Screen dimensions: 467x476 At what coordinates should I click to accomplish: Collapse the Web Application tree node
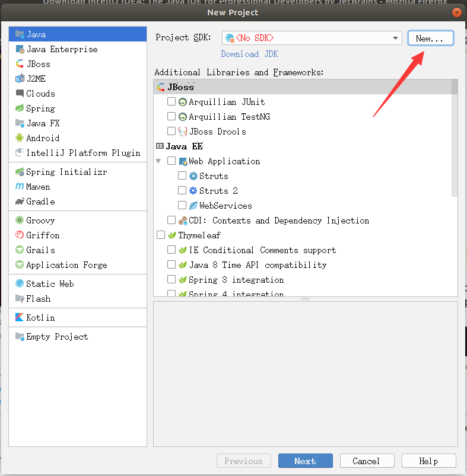[x=158, y=161]
